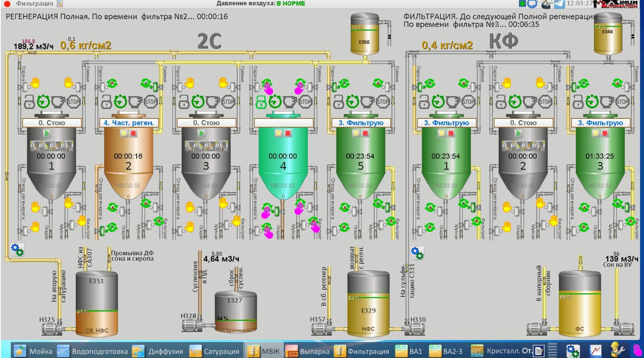Click green timer icon above 2С filter 3
The image size is (644, 358).
click(x=198, y=101)
